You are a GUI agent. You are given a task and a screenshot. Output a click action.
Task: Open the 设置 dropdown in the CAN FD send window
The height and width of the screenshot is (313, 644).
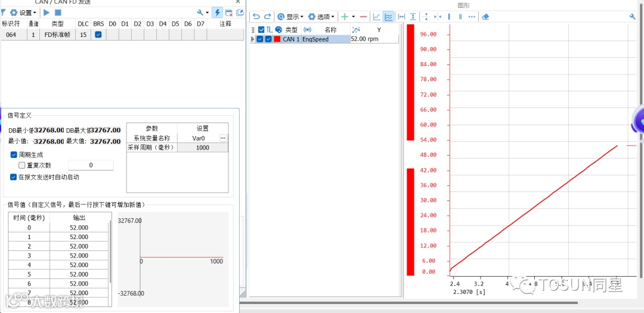[23, 13]
